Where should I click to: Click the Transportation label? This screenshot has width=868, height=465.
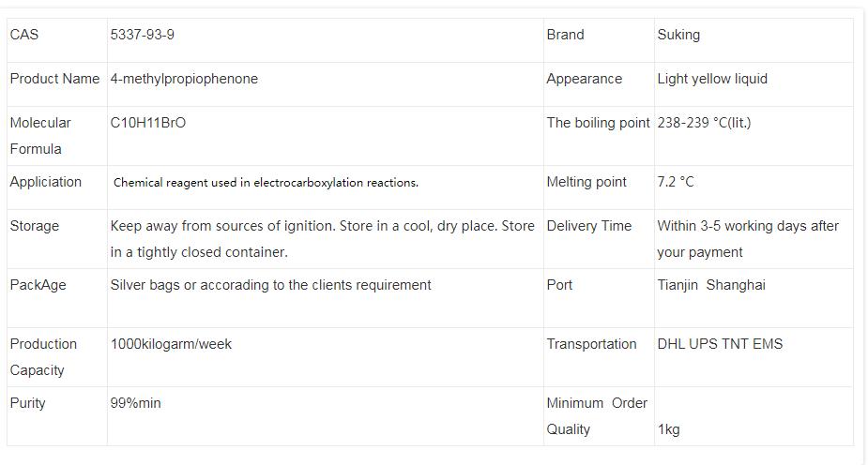tap(591, 344)
